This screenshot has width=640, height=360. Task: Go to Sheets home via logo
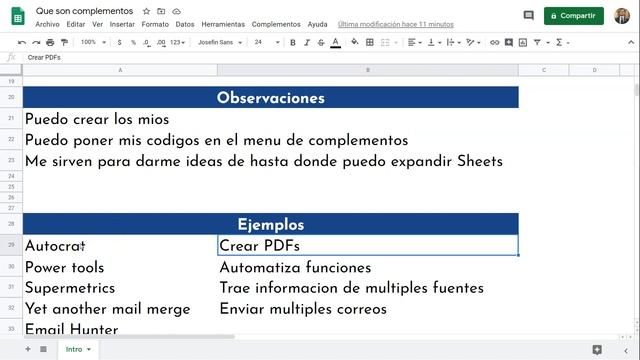(18, 16)
